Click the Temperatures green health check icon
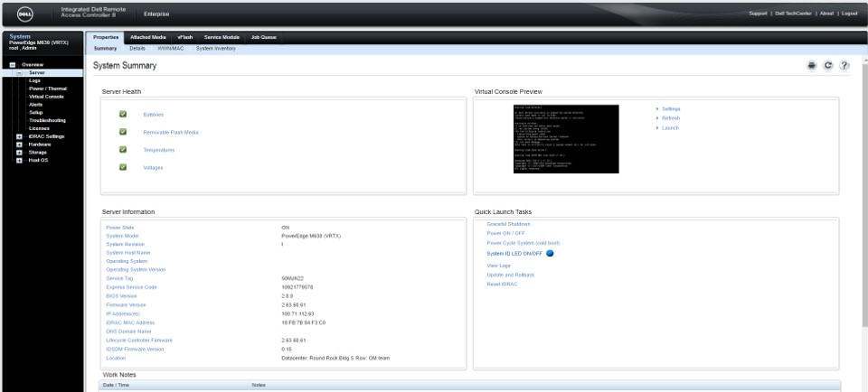Screen dimensions: 868x392 point(122,149)
